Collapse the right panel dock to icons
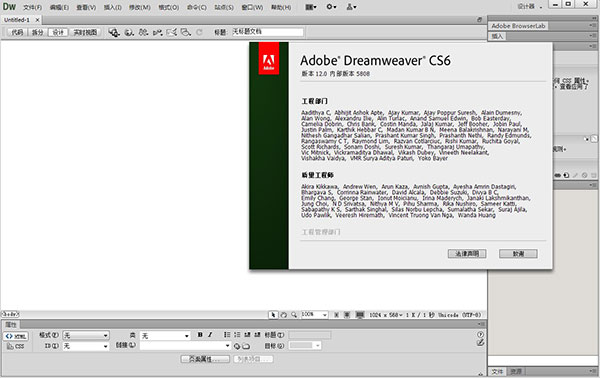Image resolution: width=600 pixels, height=378 pixels. tap(593, 18)
